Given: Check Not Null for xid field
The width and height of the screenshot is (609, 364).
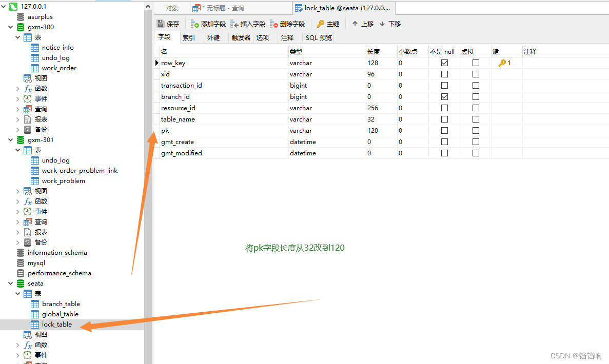Looking at the screenshot, I should (445, 74).
